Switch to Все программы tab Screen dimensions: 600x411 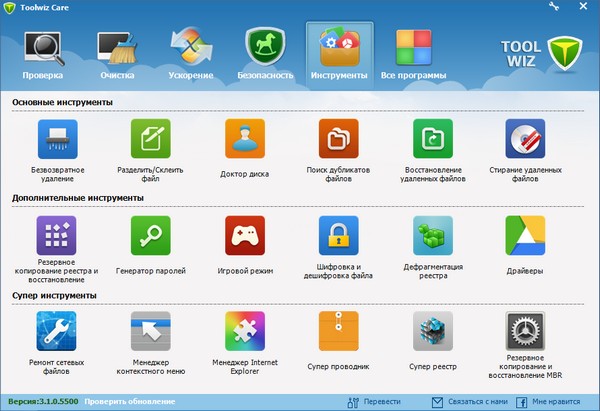point(414,55)
